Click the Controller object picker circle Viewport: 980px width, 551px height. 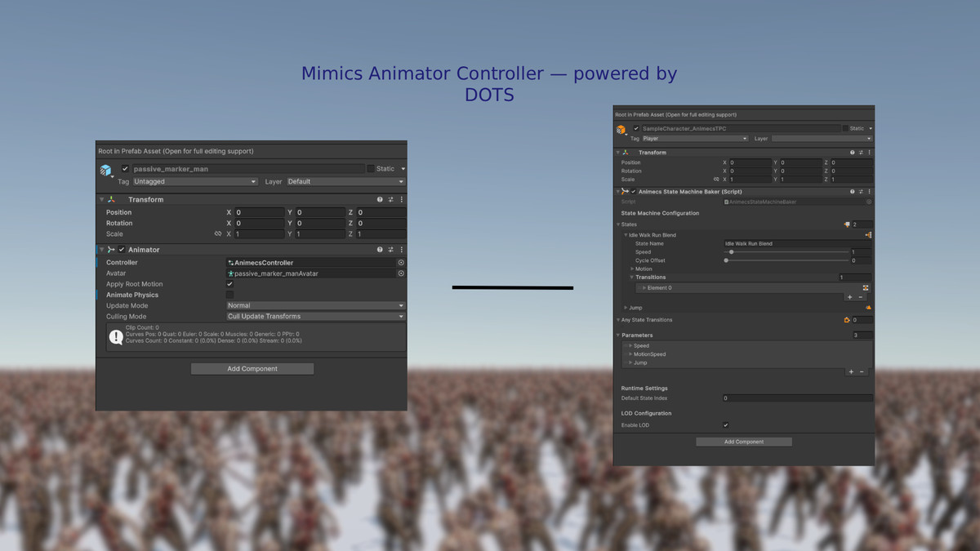[401, 263]
